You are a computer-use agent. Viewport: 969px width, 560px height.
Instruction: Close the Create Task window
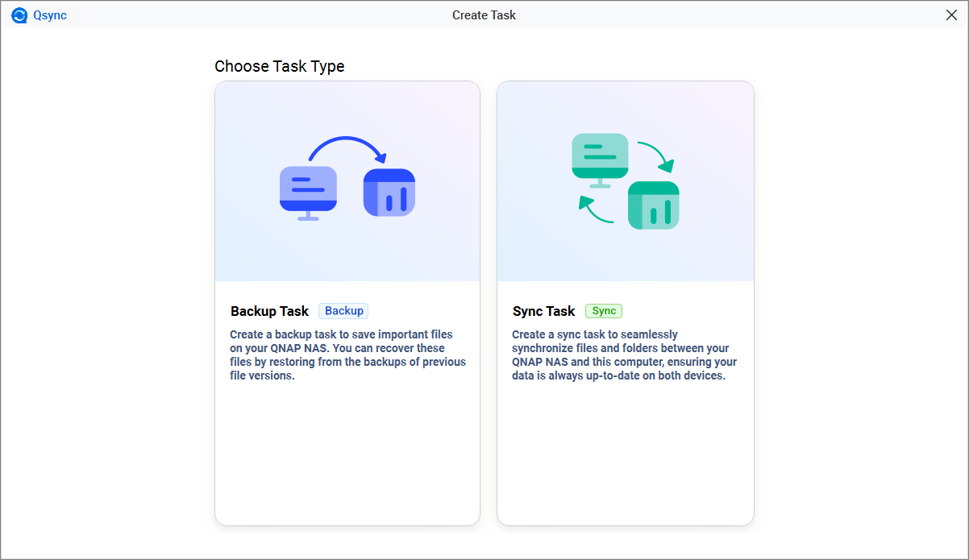[x=951, y=15]
